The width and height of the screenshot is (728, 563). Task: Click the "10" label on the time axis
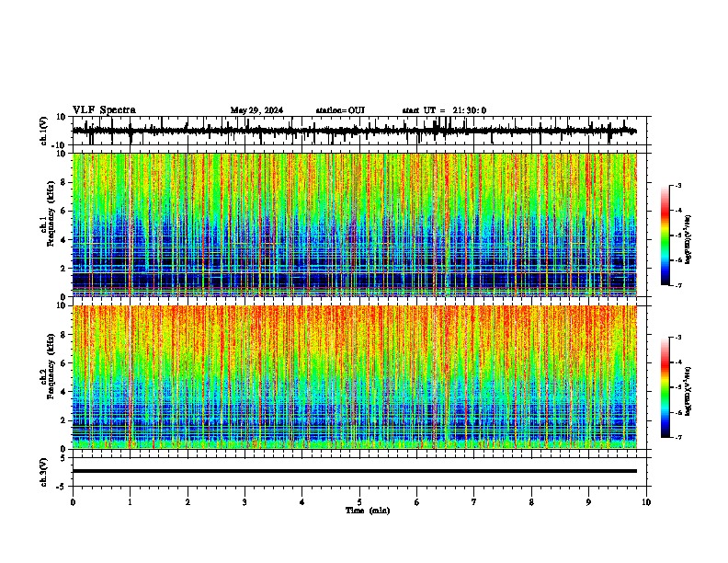coord(646,502)
